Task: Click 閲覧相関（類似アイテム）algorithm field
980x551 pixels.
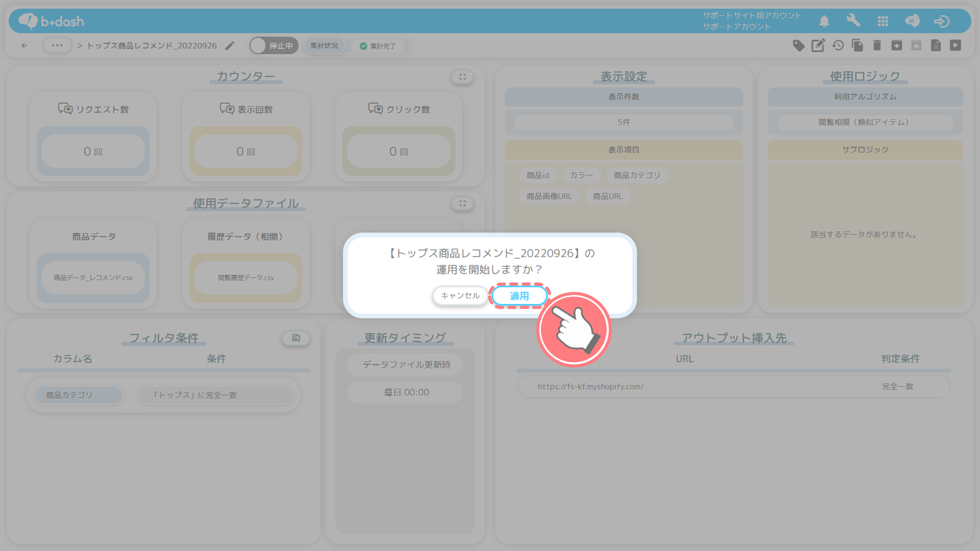Action: tap(865, 122)
